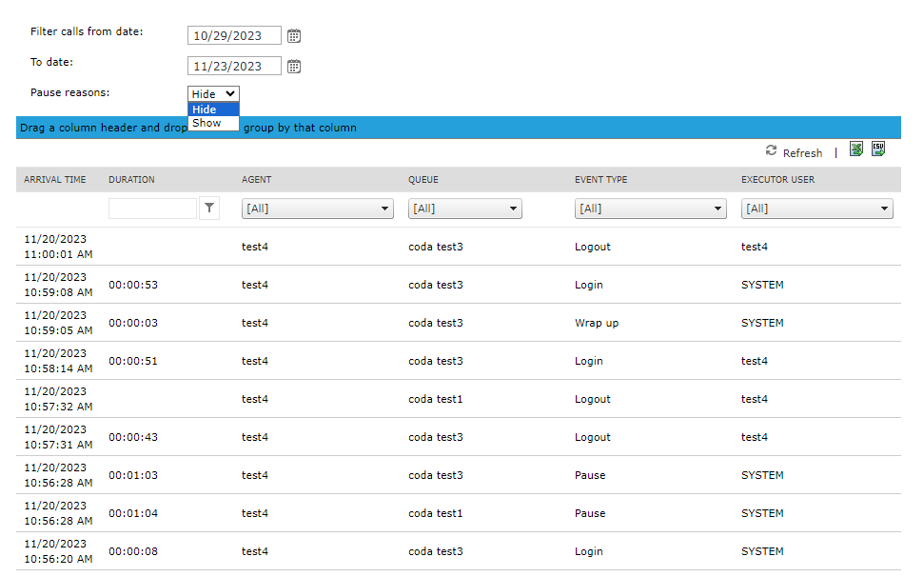
Task: Export the table to CSV
Action: coord(878,149)
